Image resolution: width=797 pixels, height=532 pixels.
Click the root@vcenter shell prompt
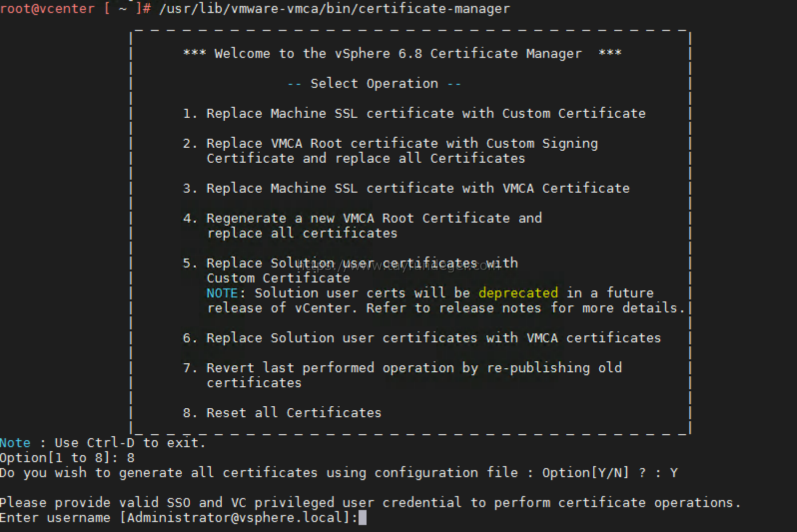click(75, 8)
